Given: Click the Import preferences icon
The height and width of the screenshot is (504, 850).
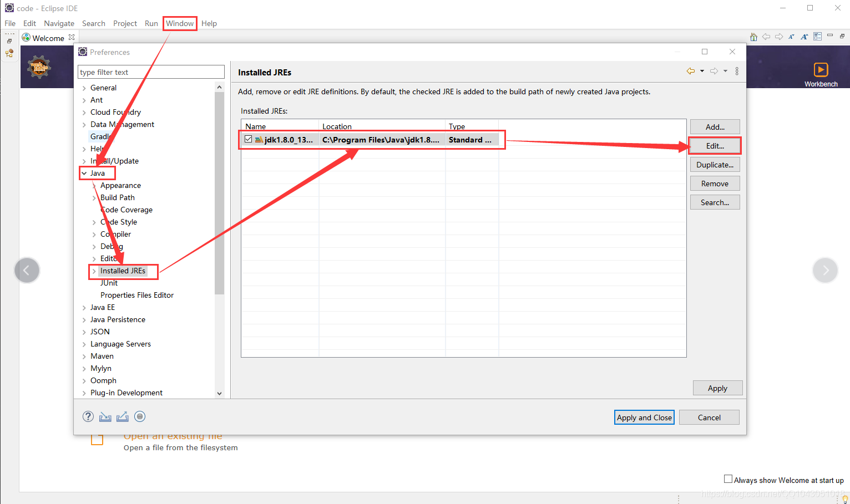Looking at the screenshot, I should 105,417.
